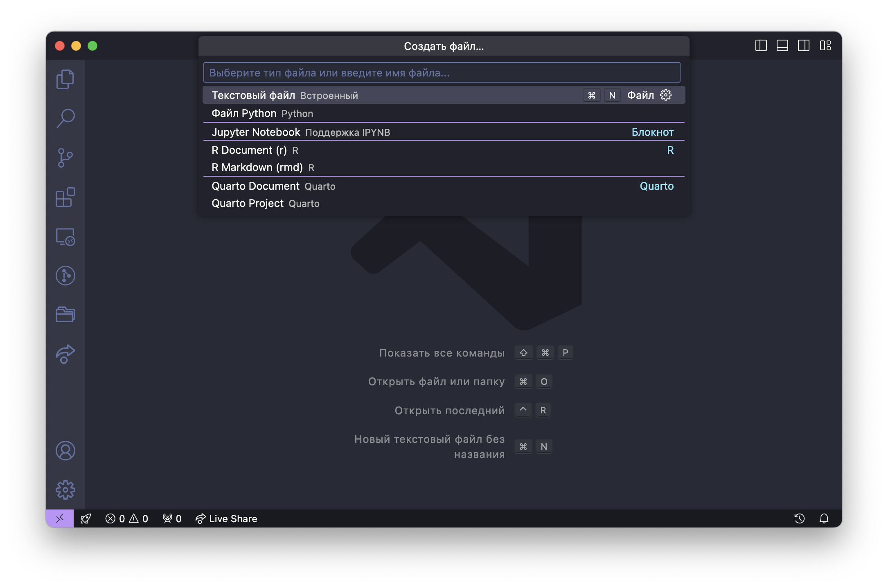888x588 pixels.
Task: Choose Jupyter Notebook file type
Action: 444,132
